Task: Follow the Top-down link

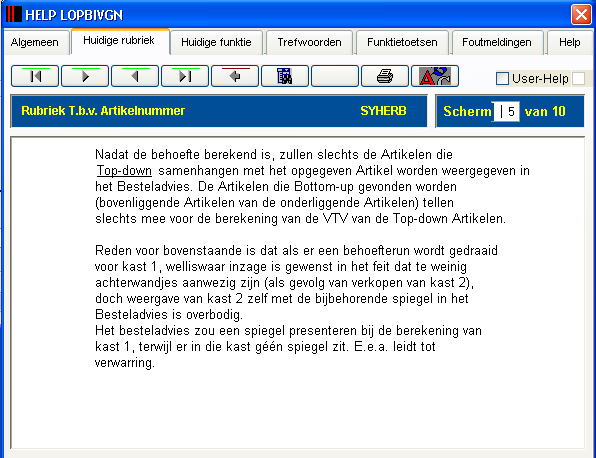Action: (124, 171)
